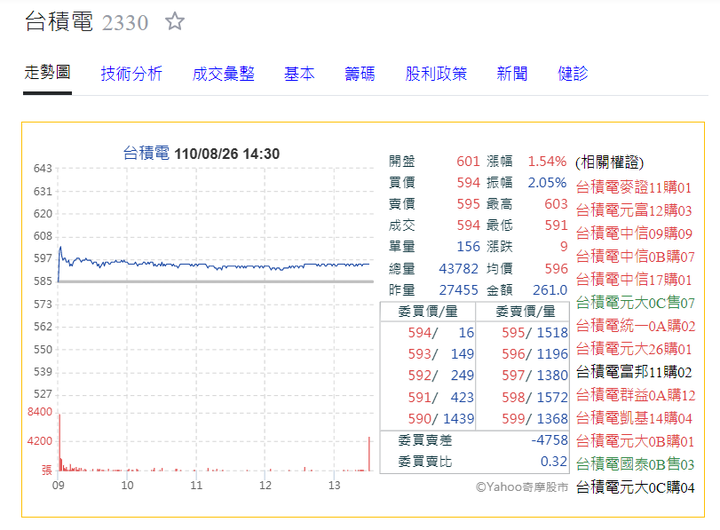Open warrant 台積電元大26購01
720x530 pixels.
click(x=634, y=349)
